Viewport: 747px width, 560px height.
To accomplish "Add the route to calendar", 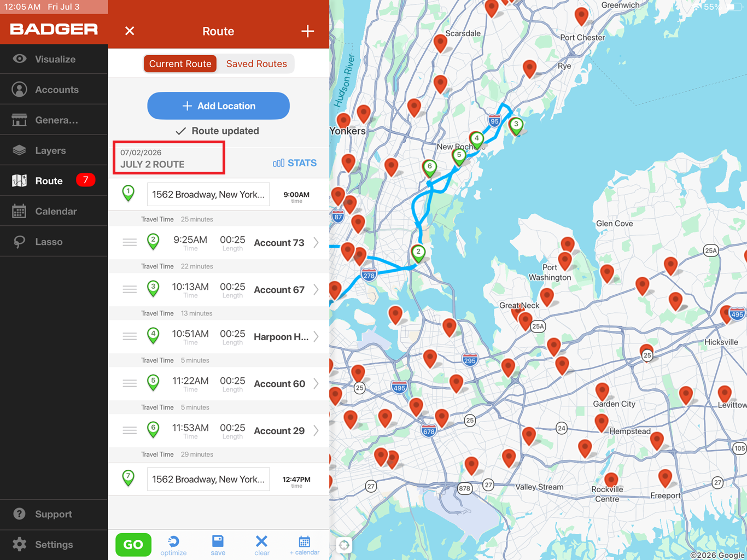I will (305, 545).
